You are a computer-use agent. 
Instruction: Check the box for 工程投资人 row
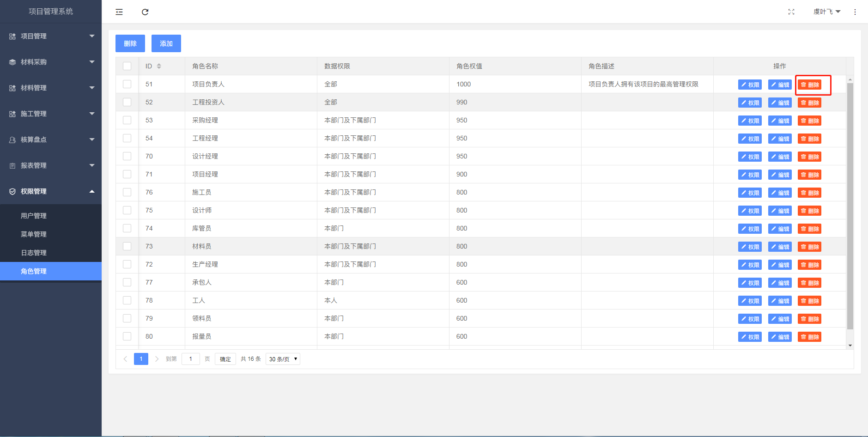tap(127, 102)
